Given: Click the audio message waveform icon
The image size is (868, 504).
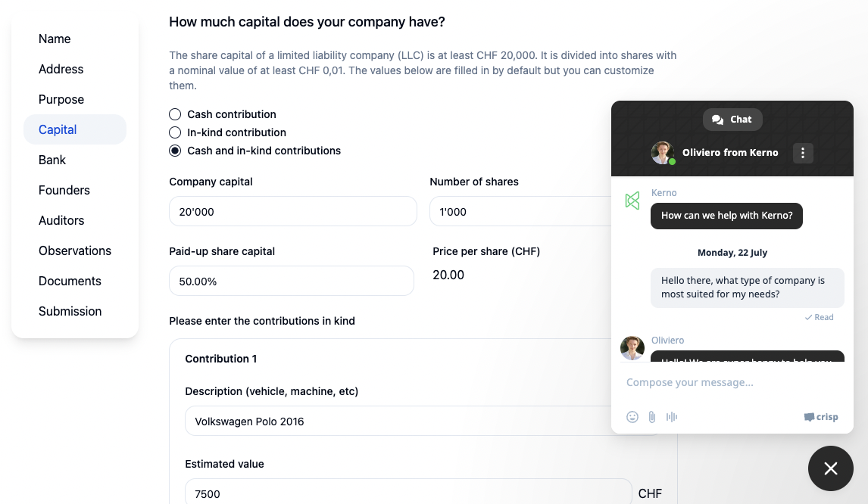Looking at the screenshot, I should coord(672,417).
